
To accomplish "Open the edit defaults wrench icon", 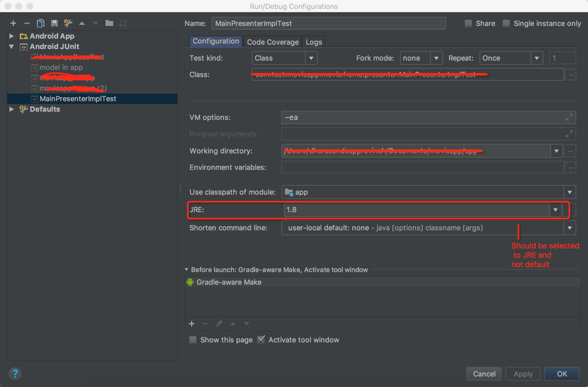I will 68,23.
